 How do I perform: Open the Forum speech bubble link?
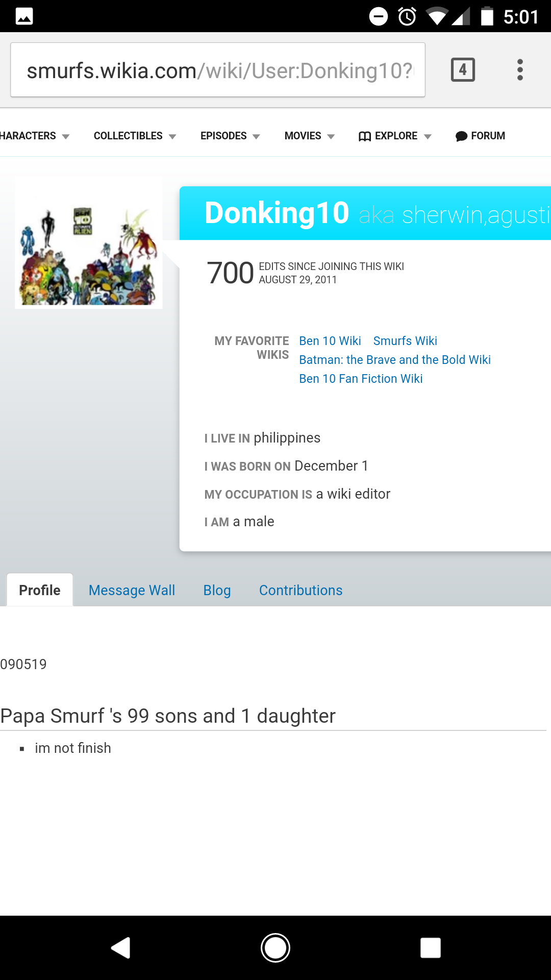(x=480, y=136)
